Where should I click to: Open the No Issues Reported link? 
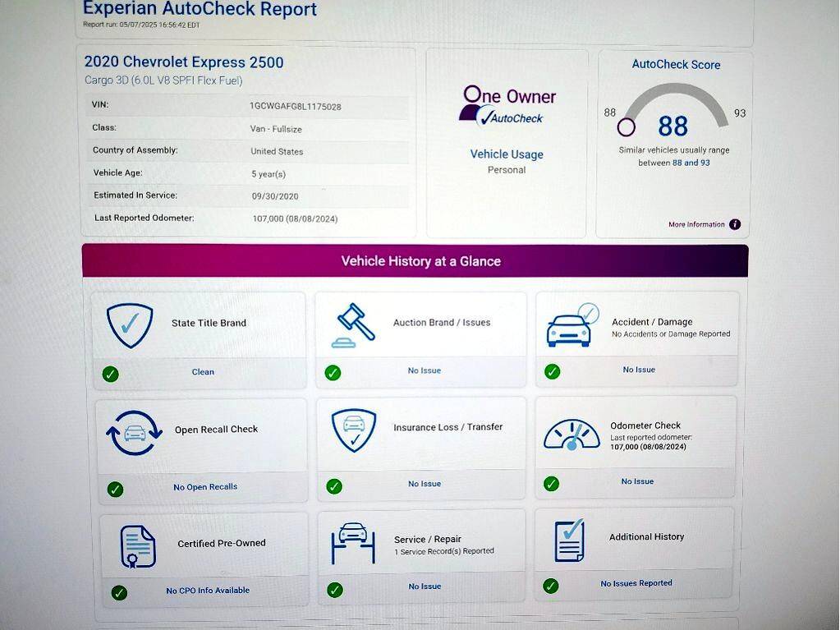[x=636, y=583]
